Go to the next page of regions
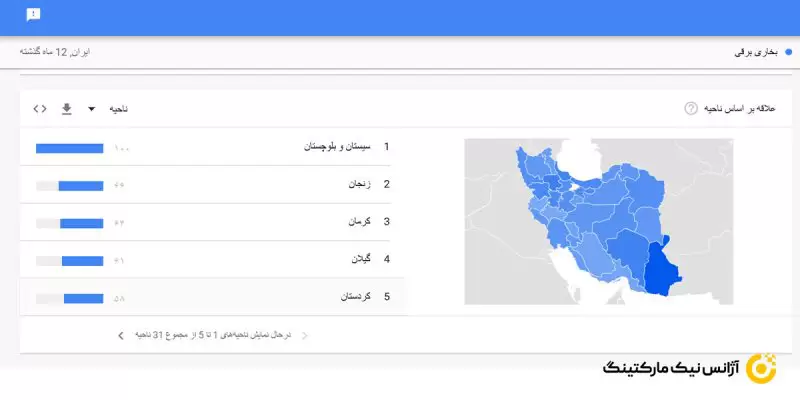 coord(121,335)
